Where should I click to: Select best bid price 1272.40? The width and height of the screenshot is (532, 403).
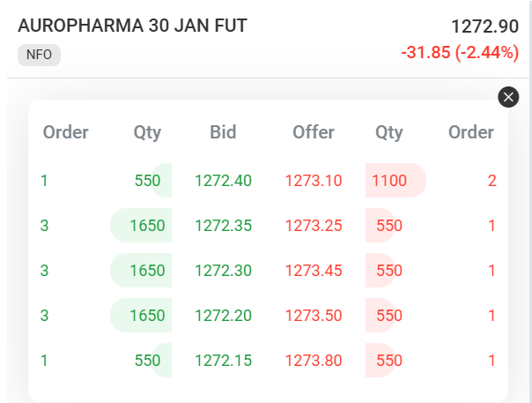[x=223, y=181]
